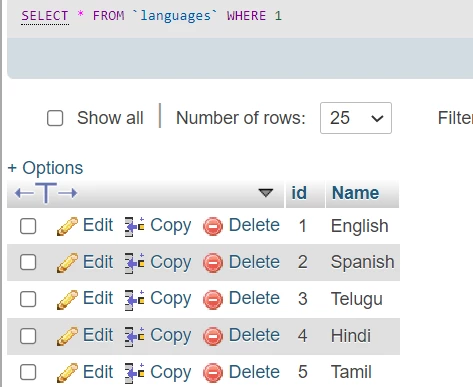Select the checkbox for the Telugu row
Image resolution: width=473 pixels, height=387 pixels.
coord(28,299)
